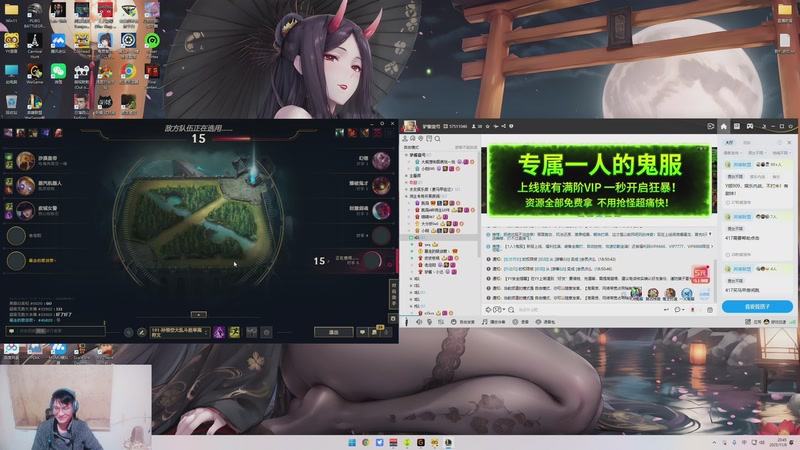
Task: Open the WeChat desktop shortcut
Action: [58, 72]
